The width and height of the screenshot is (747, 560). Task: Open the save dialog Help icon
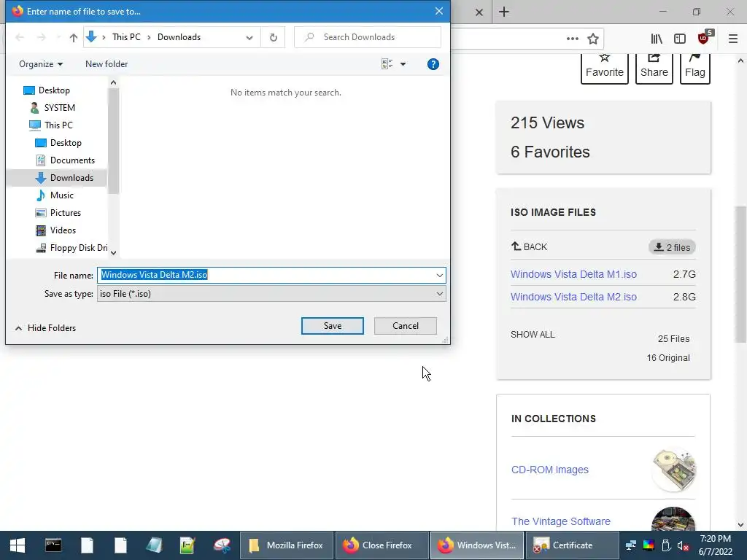(x=433, y=64)
